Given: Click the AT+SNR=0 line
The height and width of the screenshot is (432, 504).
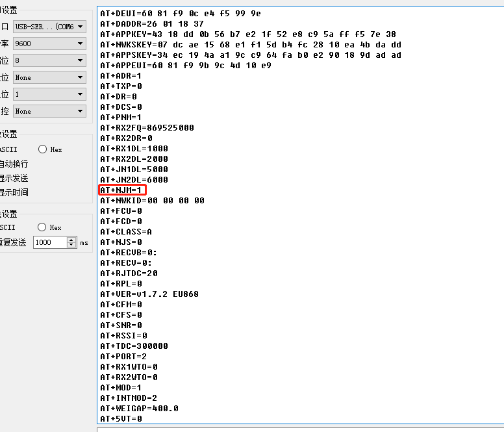Looking at the screenshot, I should click(121, 325).
